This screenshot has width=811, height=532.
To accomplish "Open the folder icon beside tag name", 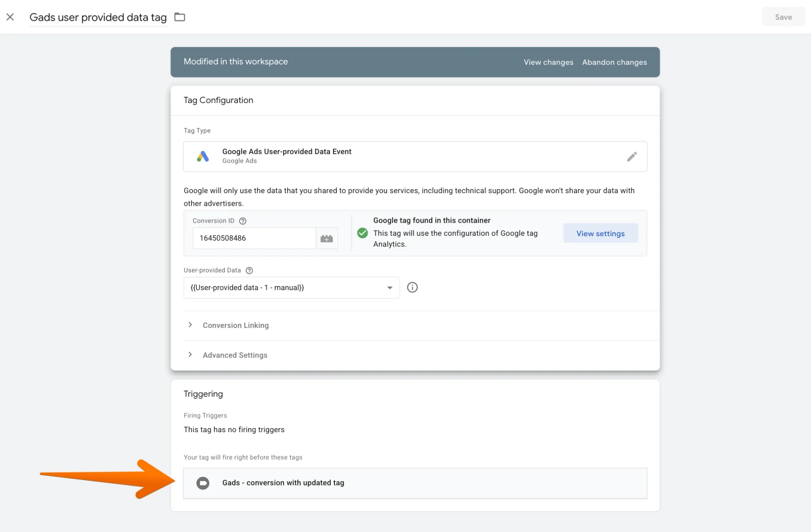I will tap(180, 17).
